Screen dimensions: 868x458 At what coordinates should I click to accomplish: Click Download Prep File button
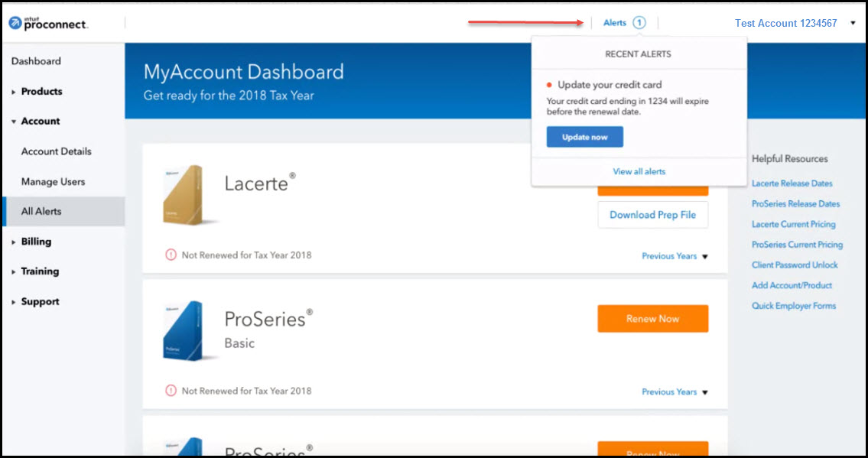click(x=652, y=215)
